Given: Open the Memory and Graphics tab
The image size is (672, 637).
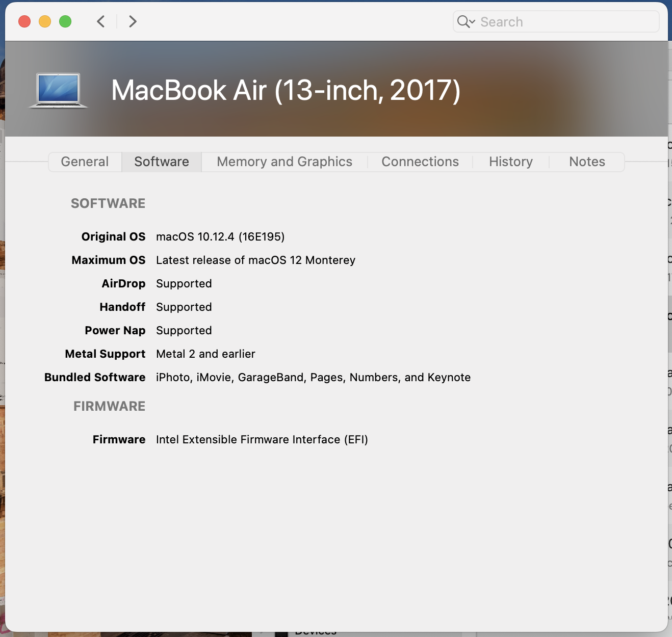Looking at the screenshot, I should pos(285,162).
